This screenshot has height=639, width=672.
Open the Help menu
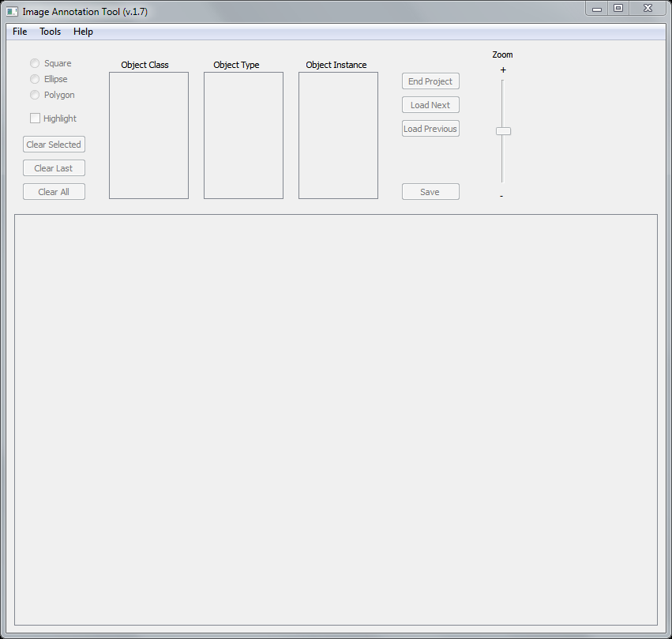pos(83,32)
